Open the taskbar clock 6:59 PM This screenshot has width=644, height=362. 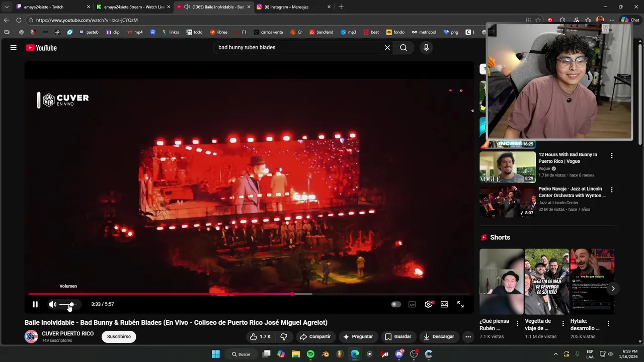pyautogui.click(x=629, y=354)
